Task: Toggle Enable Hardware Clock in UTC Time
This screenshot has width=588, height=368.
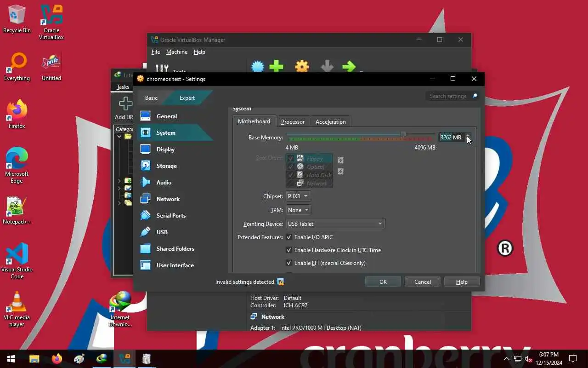Action: pos(289,250)
